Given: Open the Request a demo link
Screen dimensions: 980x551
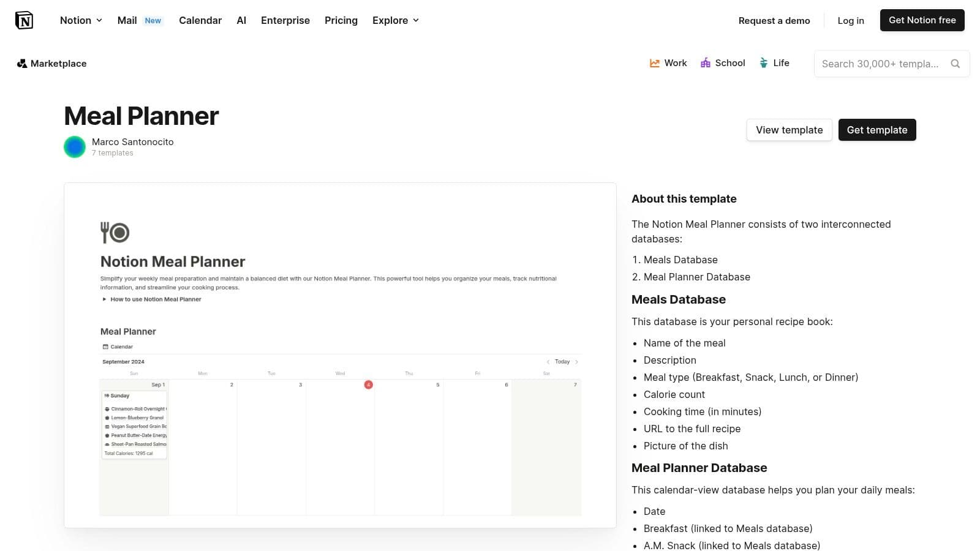Looking at the screenshot, I should (x=774, y=20).
